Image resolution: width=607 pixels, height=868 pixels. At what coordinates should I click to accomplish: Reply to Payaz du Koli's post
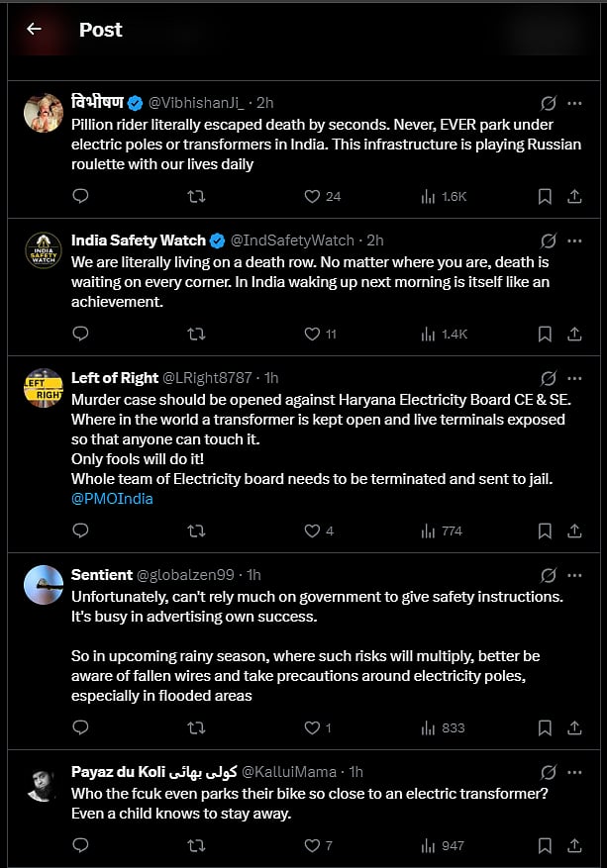[81, 845]
